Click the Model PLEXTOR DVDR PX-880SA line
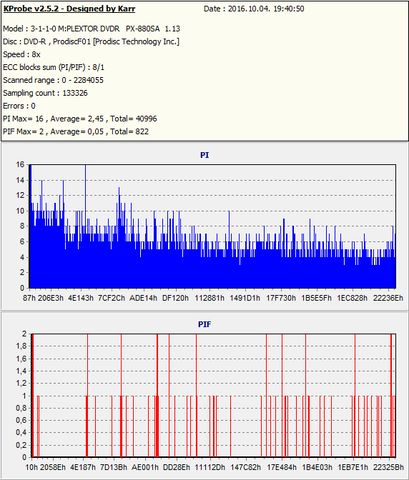Screen dimensions: 409x480 point(91,29)
